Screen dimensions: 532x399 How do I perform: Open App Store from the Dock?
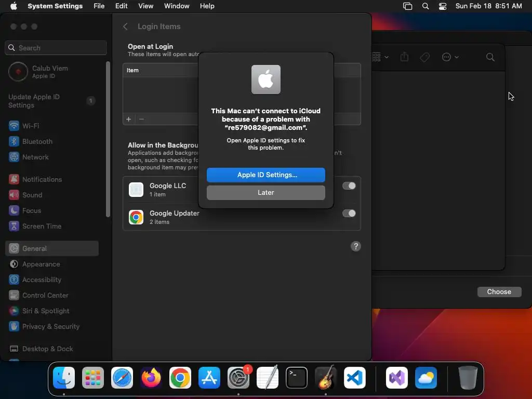(x=209, y=378)
